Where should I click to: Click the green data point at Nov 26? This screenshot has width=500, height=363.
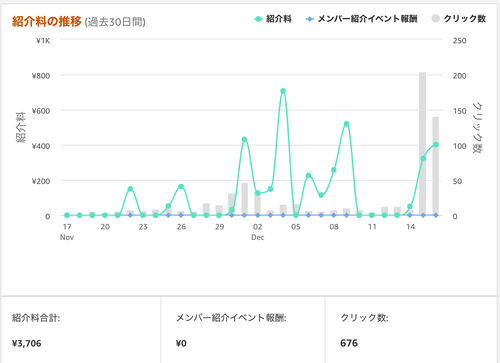tap(181, 187)
